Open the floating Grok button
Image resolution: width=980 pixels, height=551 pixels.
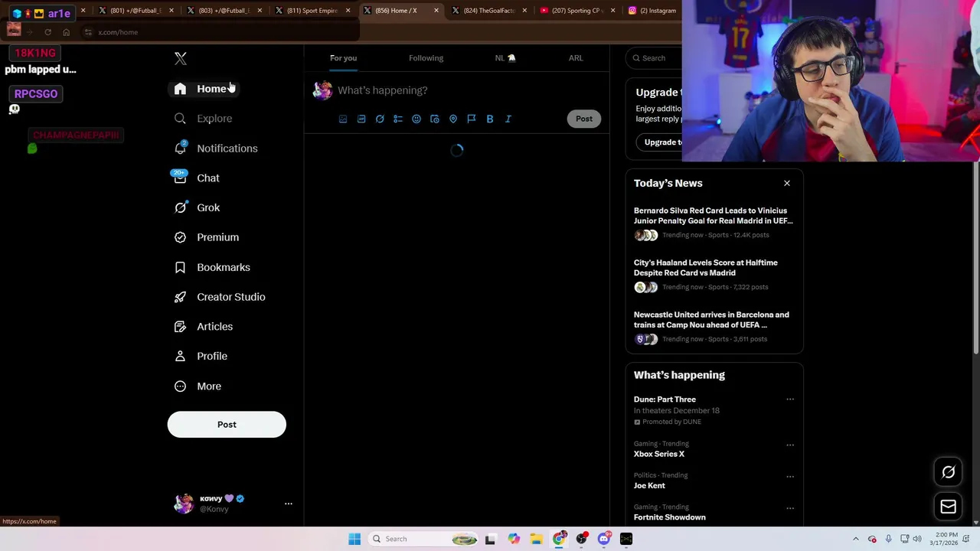[948, 472]
